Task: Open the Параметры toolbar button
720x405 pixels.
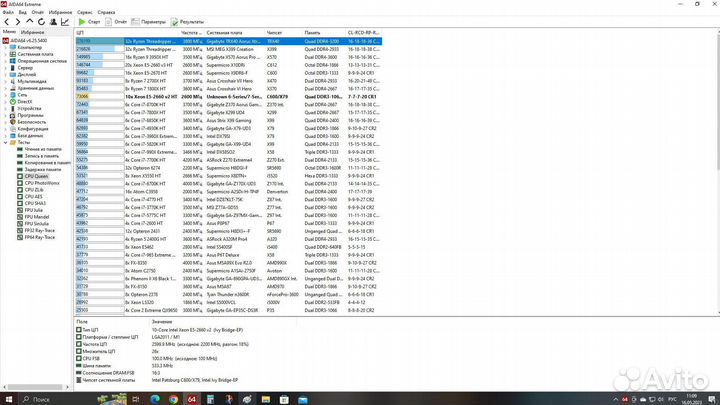Action: [148, 22]
